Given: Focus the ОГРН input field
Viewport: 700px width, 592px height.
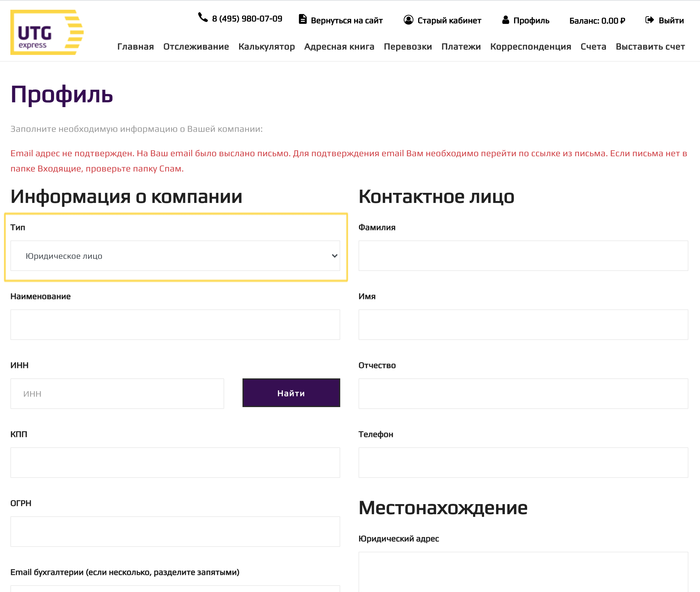Looking at the screenshot, I should click(175, 532).
